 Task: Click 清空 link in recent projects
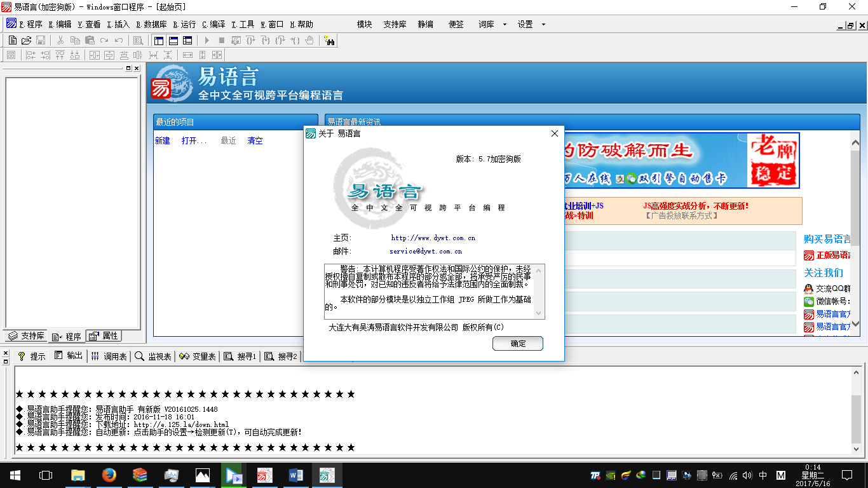pyautogui.click(x=255, y=141)
